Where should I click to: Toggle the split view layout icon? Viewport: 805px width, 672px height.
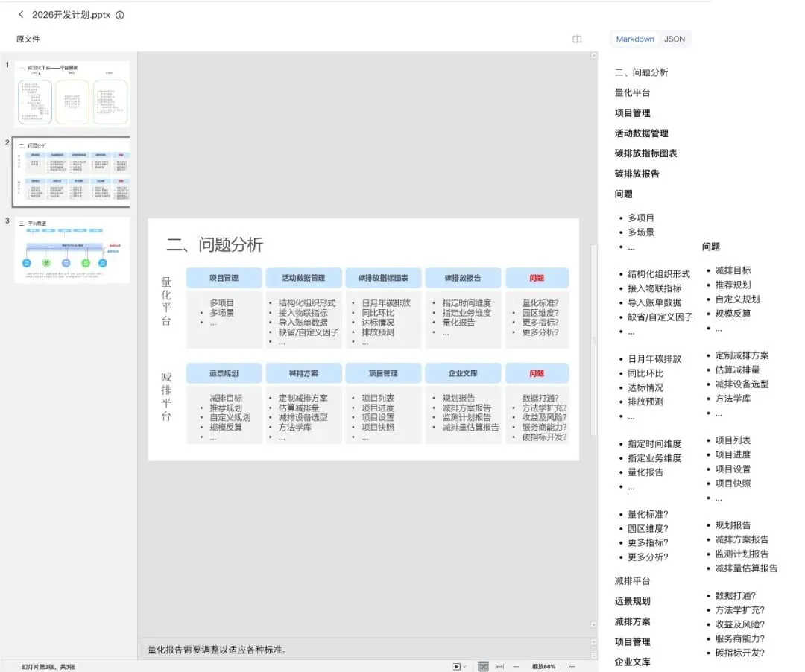(577, 39)
